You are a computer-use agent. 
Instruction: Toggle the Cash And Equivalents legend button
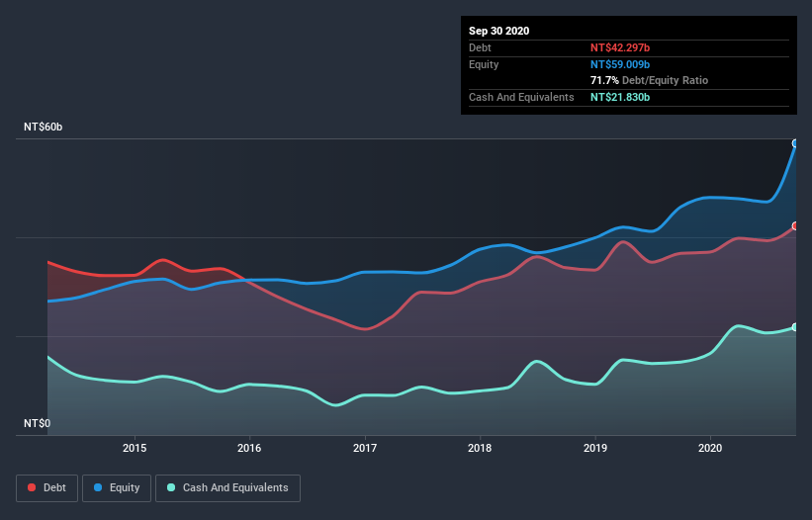tap(227, 488)
